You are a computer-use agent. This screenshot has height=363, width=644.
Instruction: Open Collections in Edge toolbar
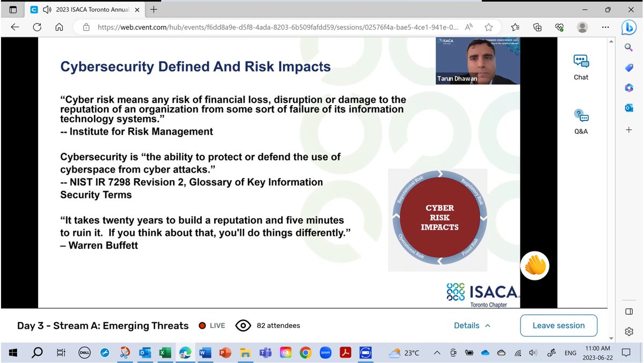point(537,27)
